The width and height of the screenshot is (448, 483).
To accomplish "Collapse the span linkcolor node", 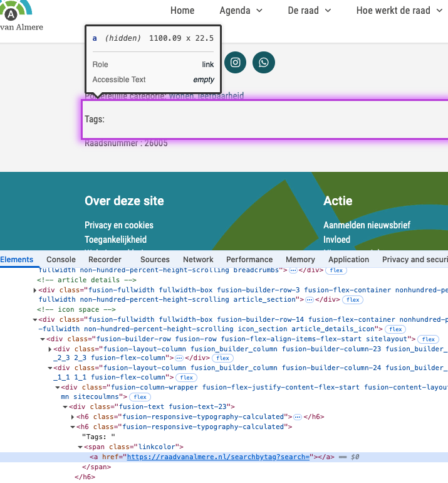I will 80,447.
